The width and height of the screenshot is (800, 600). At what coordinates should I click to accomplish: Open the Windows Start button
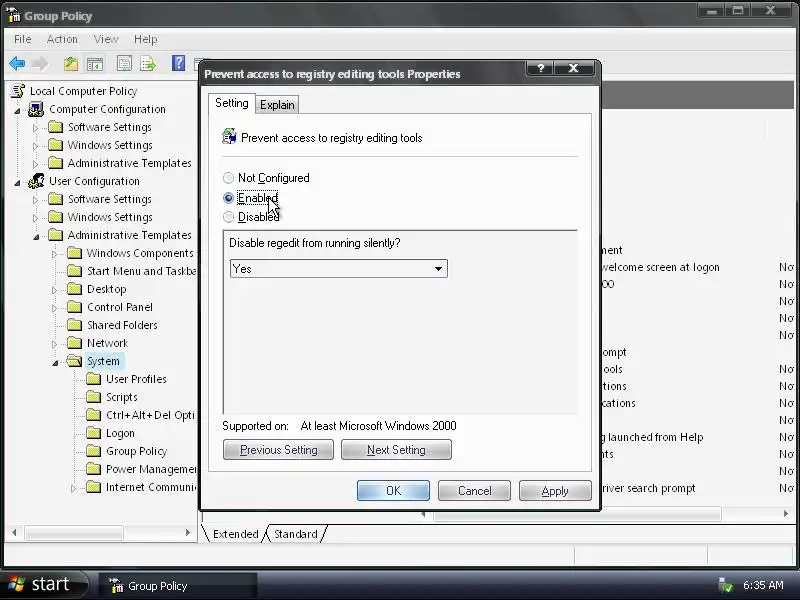click(x=43, y=585)
